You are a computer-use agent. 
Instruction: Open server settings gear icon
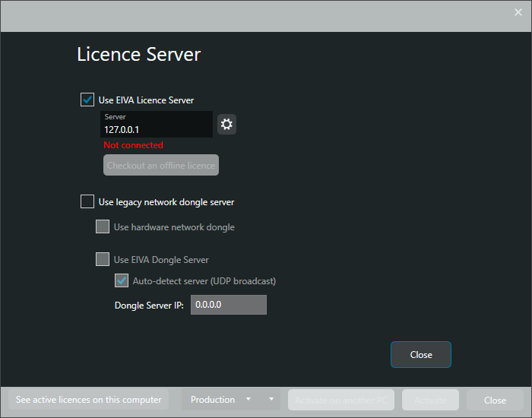(226, 124)
